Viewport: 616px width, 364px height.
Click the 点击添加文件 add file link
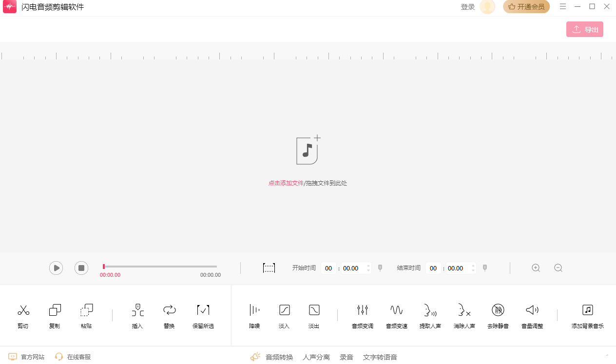pos(286,183)
